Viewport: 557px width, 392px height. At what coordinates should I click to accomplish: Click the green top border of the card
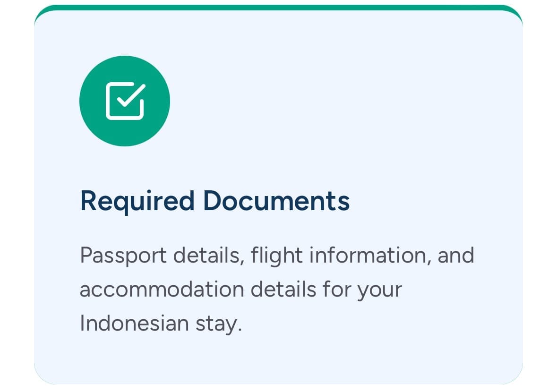[x=279, y=7]
